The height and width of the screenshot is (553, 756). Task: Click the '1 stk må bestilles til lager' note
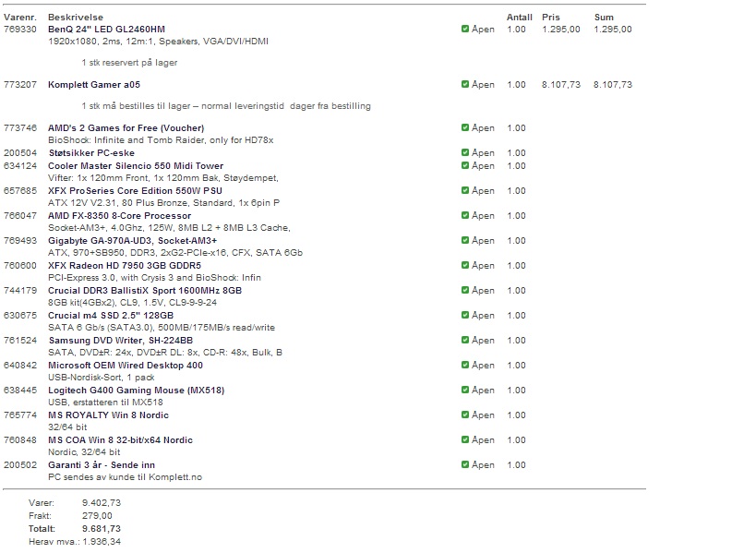click(x=226, y=105)
